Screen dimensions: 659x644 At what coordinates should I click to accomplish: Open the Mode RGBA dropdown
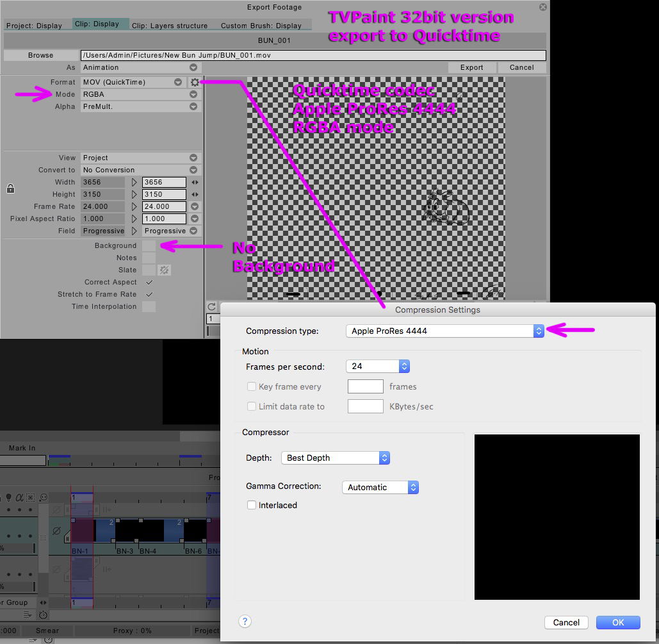tap(141, 95)
